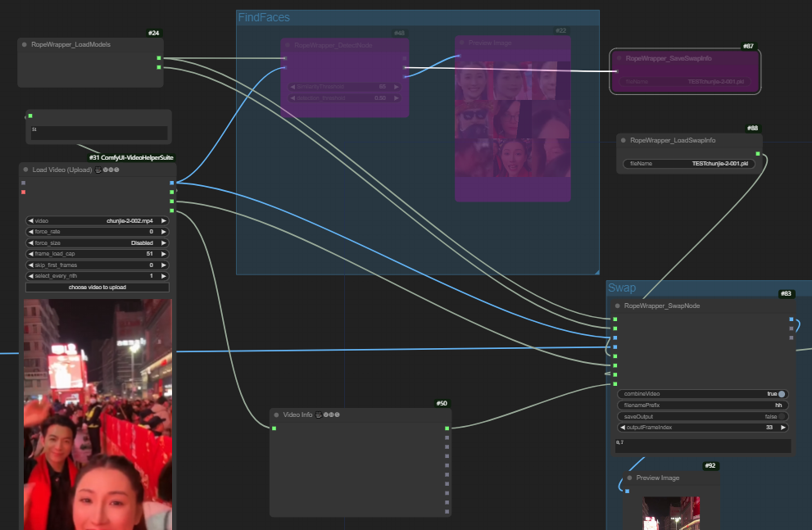The height and width of the screenshot is (530, 812).
Task: Click the green output port on Video Info node
Action: tap(447, 428)
